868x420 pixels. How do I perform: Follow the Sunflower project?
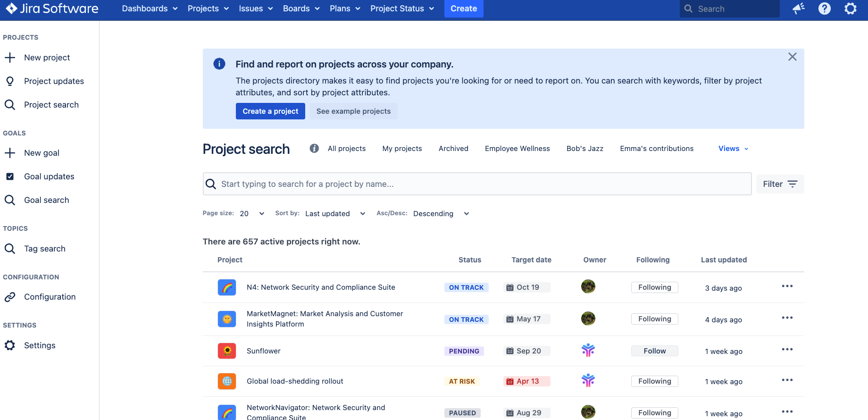[654, 351]
